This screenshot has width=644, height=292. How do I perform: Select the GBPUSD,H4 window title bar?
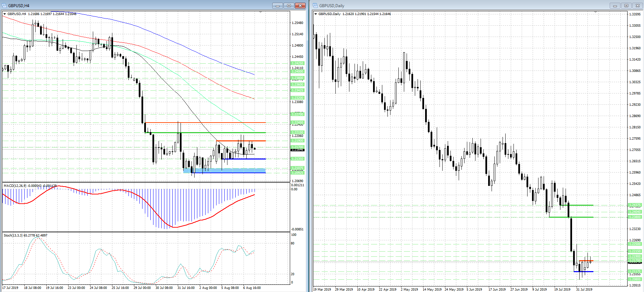point(137,5)
